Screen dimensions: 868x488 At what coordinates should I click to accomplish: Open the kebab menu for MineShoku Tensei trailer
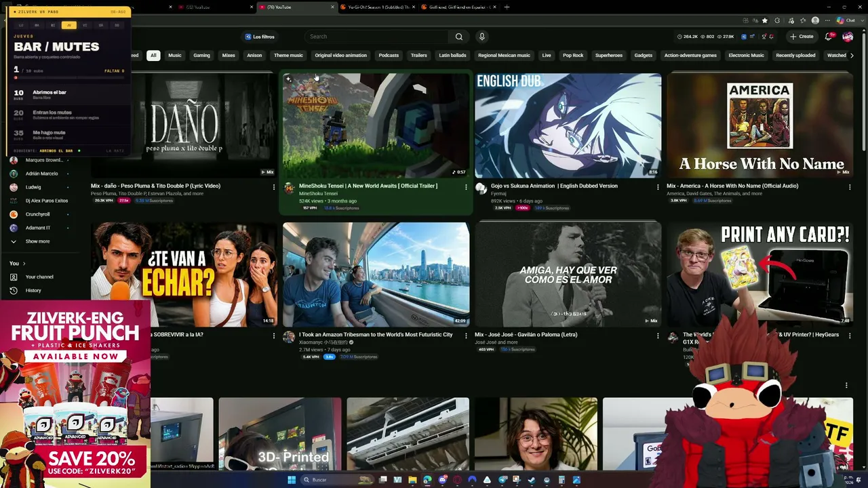click(466, 186)
